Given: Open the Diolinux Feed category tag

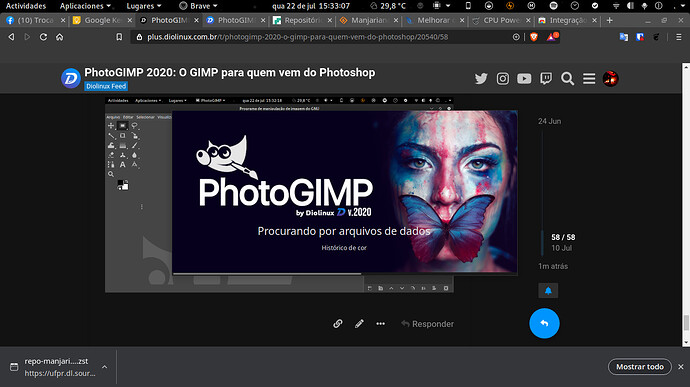Looking at the screenshot, I should pos(106,86).
